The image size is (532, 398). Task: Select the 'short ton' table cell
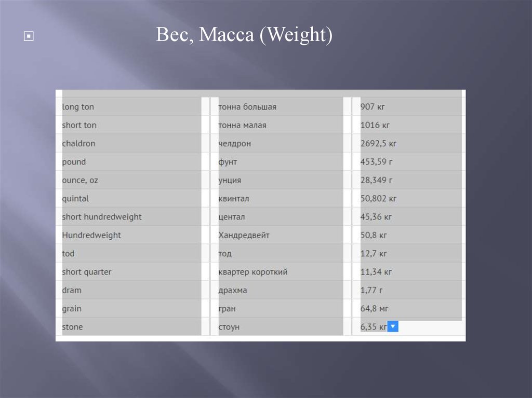click(79, 125)
